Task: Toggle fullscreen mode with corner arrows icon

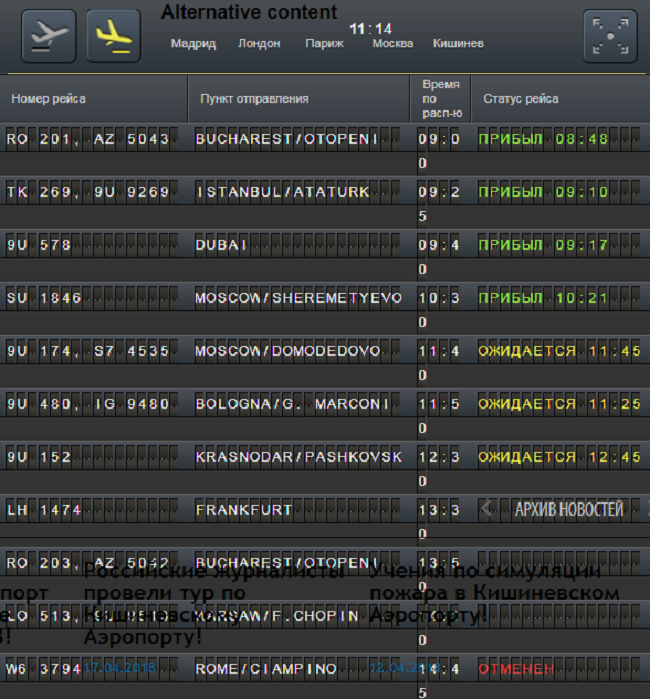Action: (x=610, y=36)
